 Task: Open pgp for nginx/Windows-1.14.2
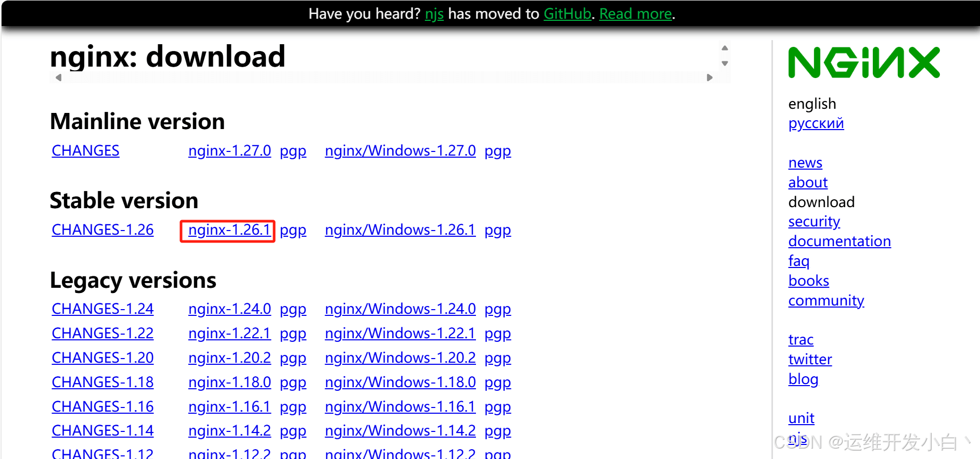coord(498,431)
